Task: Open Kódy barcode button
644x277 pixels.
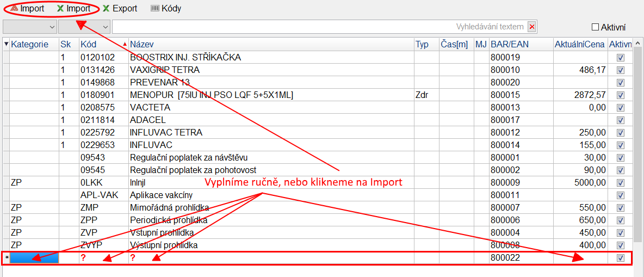Action: 166,9
